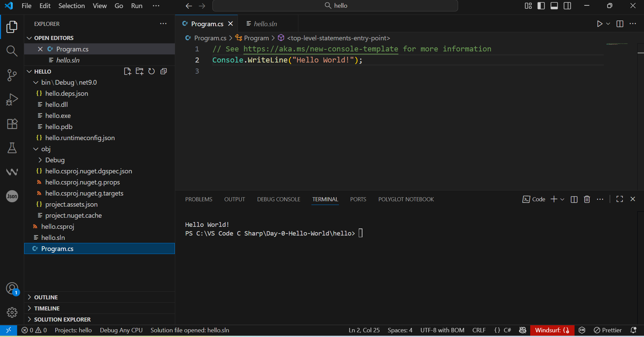Screen dimensions: 644x337
Task: Open the Selection menu
Action: [71, 6]
